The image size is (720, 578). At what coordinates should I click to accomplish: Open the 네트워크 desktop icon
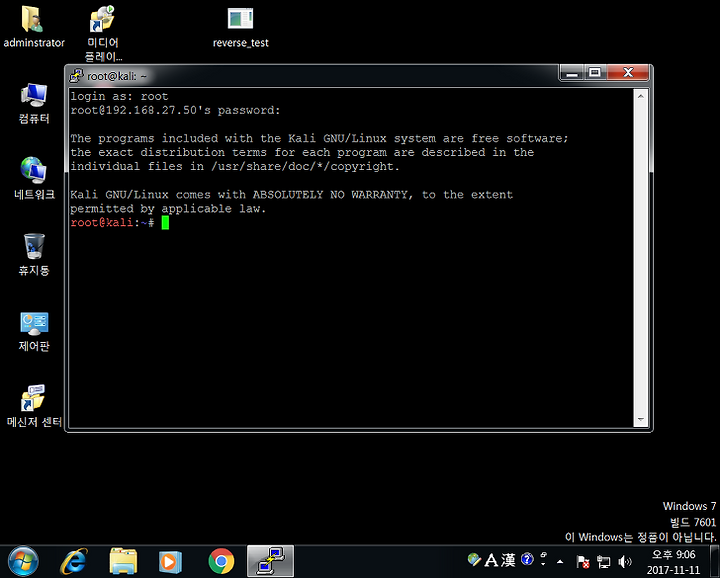(34, 178)
